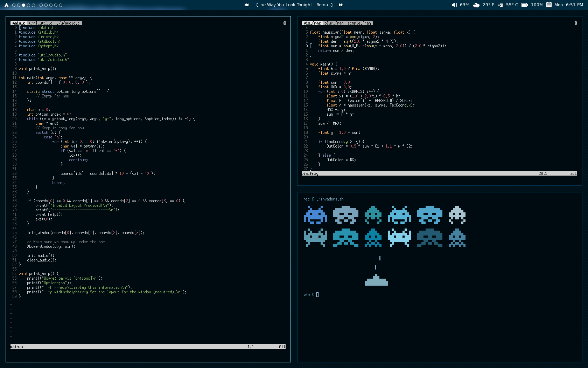Screen dimensions: 588x368
Task: Click the clean_audio(); line
Action: 42,260
